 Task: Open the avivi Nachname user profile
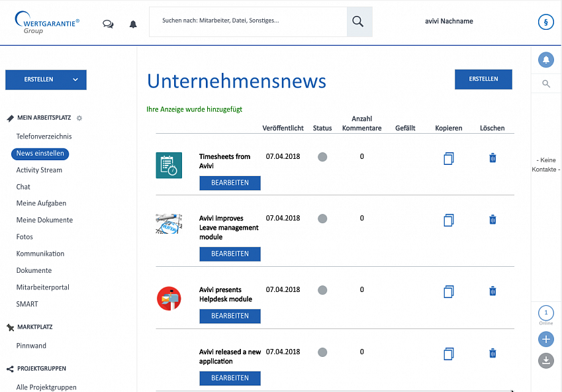point(449,21)
